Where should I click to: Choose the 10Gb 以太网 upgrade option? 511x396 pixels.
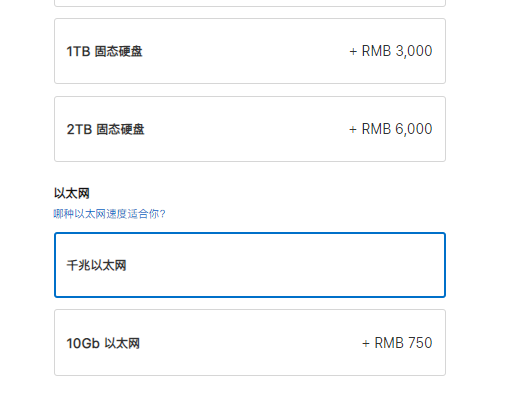click(250, 343)
